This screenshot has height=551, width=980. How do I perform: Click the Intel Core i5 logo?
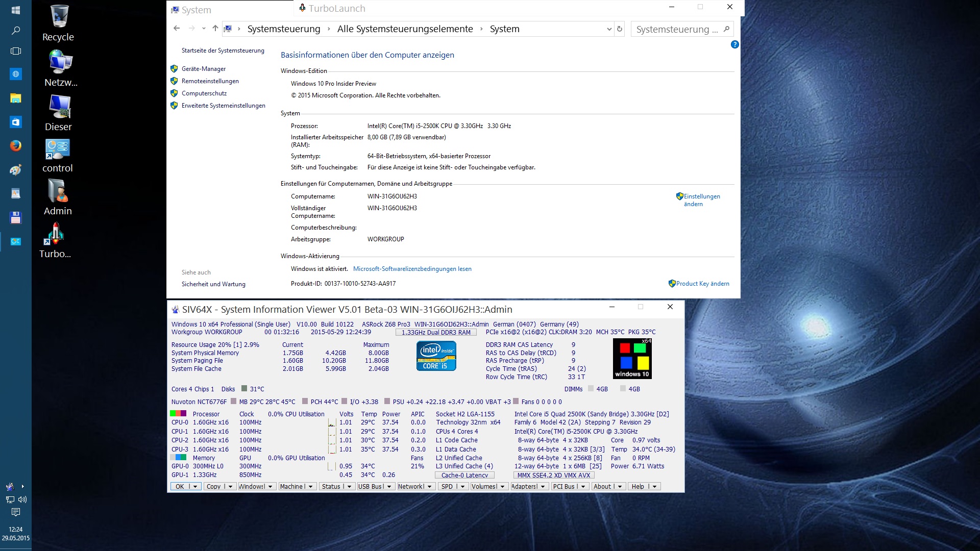click(436, 356)
